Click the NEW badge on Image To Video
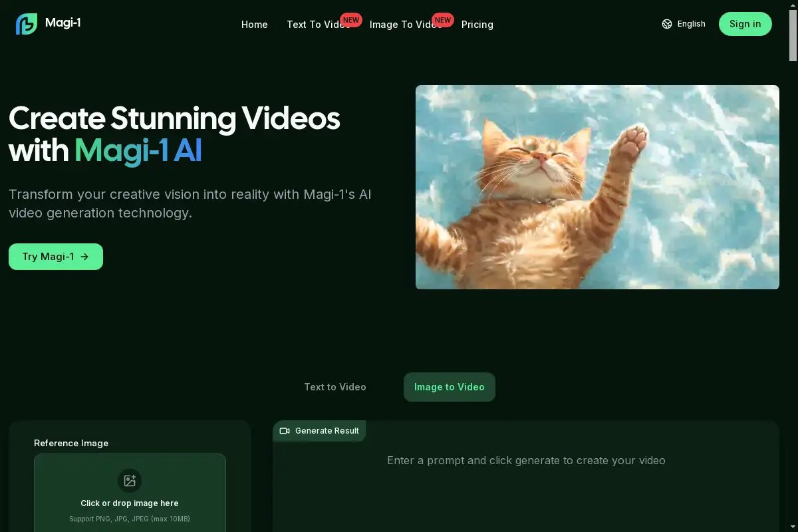 pyautogui.click(x=443, y=20)
